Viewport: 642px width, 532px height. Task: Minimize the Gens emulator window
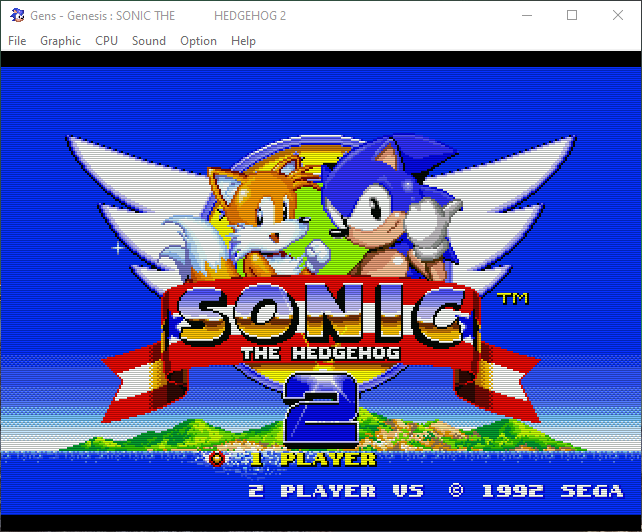tap(527, 16)
